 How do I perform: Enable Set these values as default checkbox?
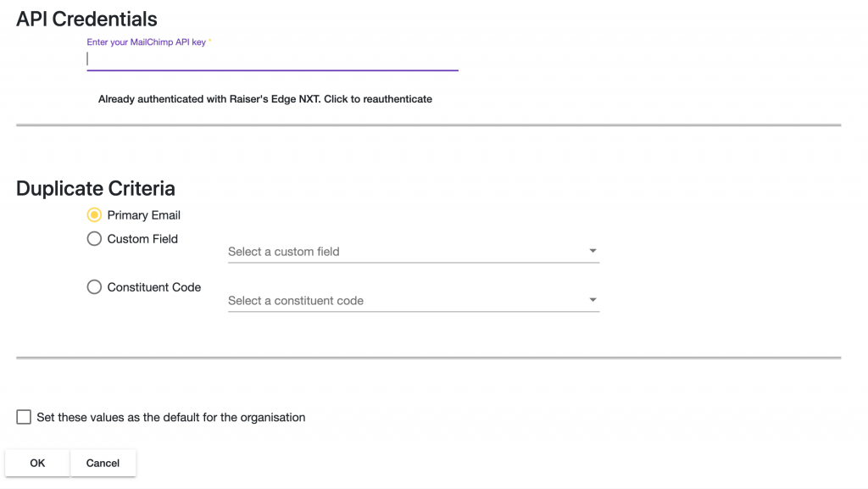coord(24,416)
